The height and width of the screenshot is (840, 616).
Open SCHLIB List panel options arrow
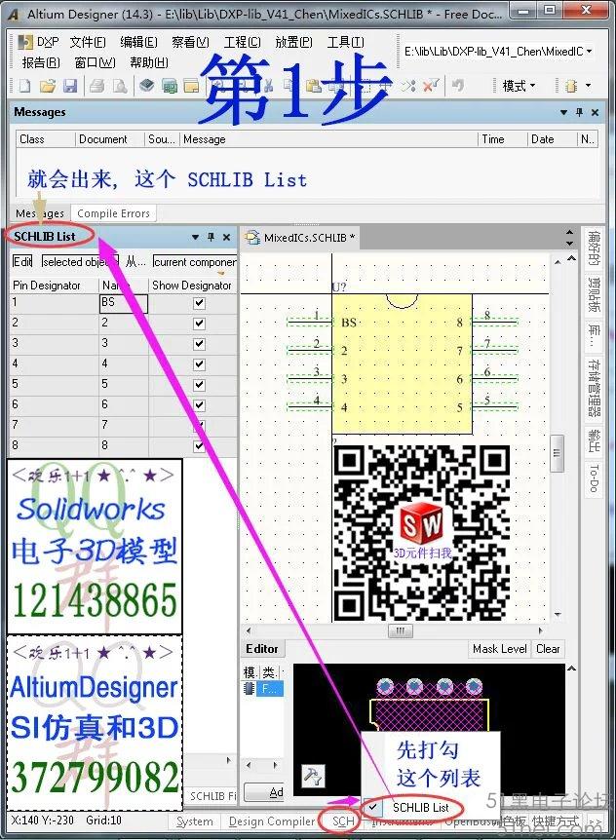196,237
